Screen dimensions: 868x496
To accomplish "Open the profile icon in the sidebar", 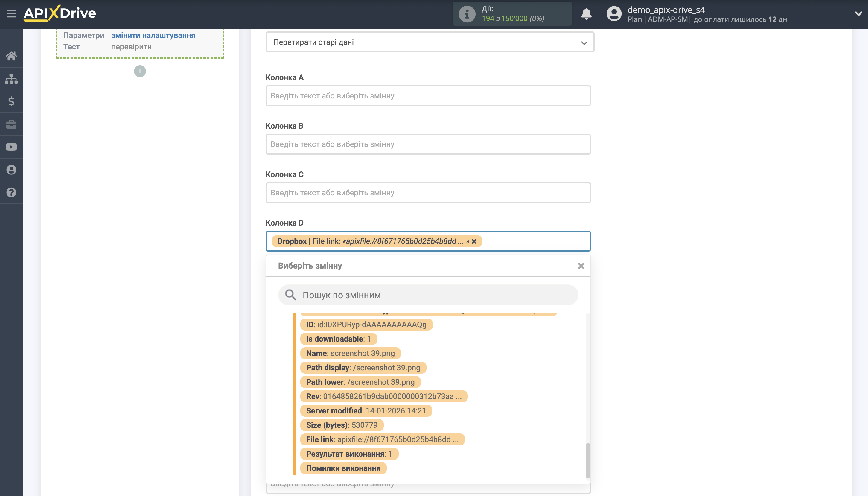I will 11,169.
